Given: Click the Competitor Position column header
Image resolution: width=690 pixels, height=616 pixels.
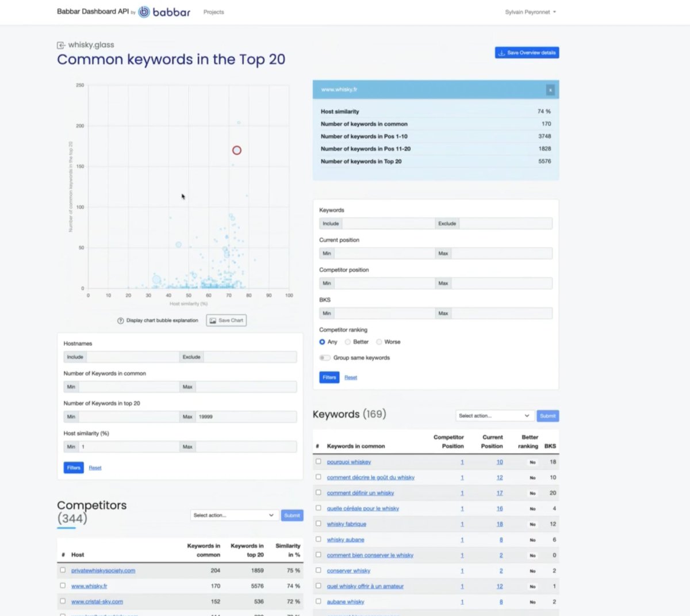Looking at the screenshot, I should 448,442.
